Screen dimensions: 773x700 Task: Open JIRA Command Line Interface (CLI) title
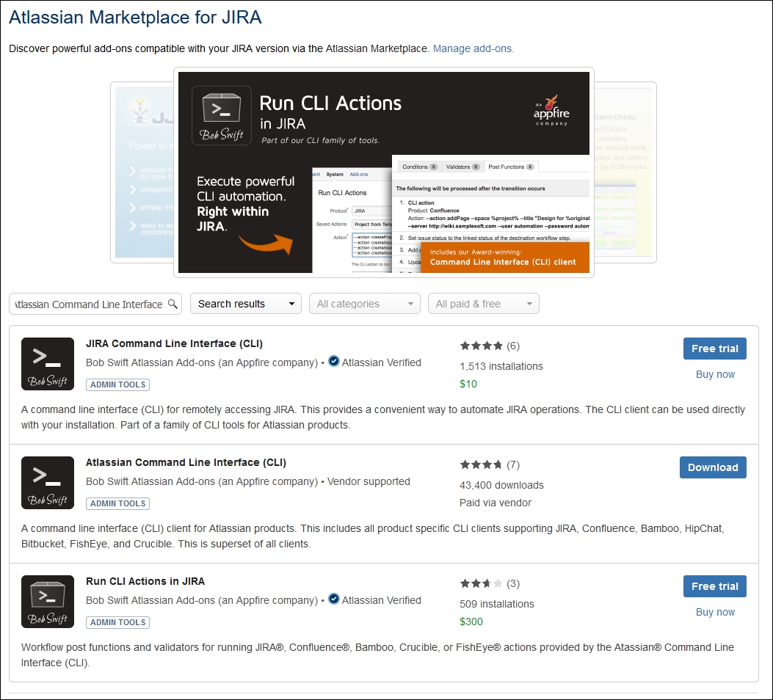pyautogui.click(x=174, y=343)
